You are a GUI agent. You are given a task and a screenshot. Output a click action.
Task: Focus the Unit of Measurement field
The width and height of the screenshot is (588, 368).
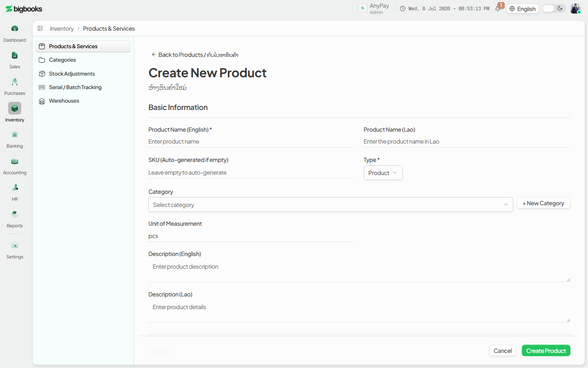252,236
